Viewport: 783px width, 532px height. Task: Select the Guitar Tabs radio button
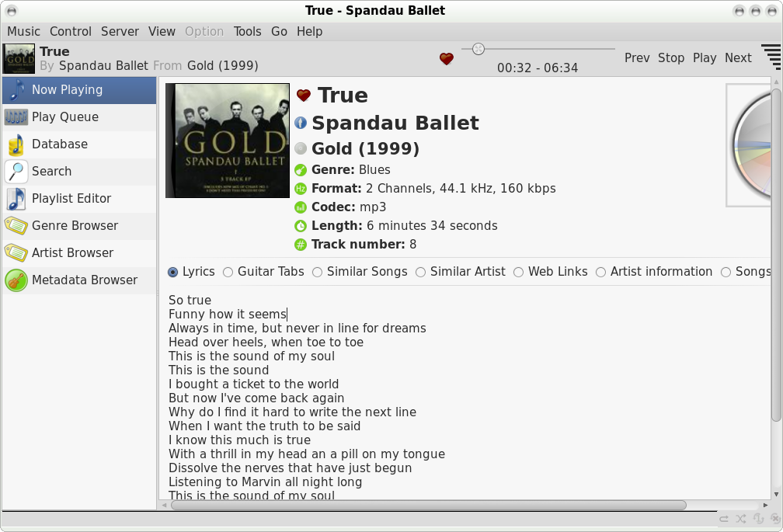[228, 272]
